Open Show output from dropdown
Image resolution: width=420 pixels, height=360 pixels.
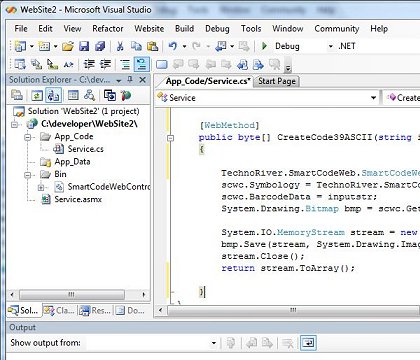213,343
